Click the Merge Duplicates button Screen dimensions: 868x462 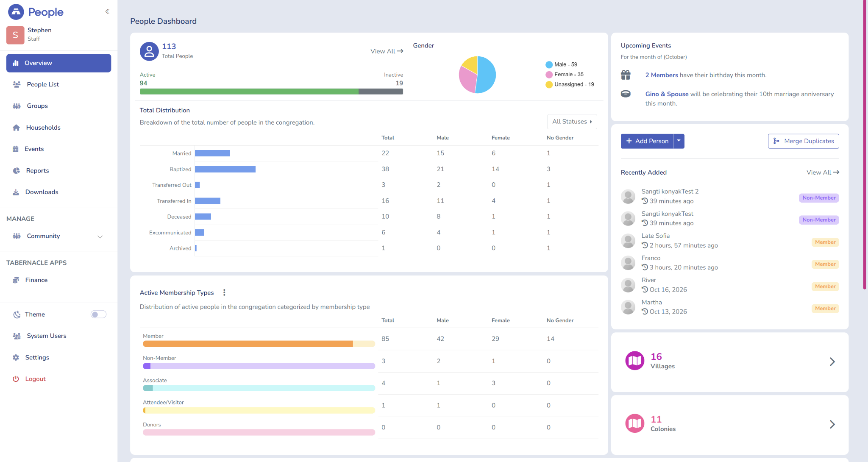803,141
